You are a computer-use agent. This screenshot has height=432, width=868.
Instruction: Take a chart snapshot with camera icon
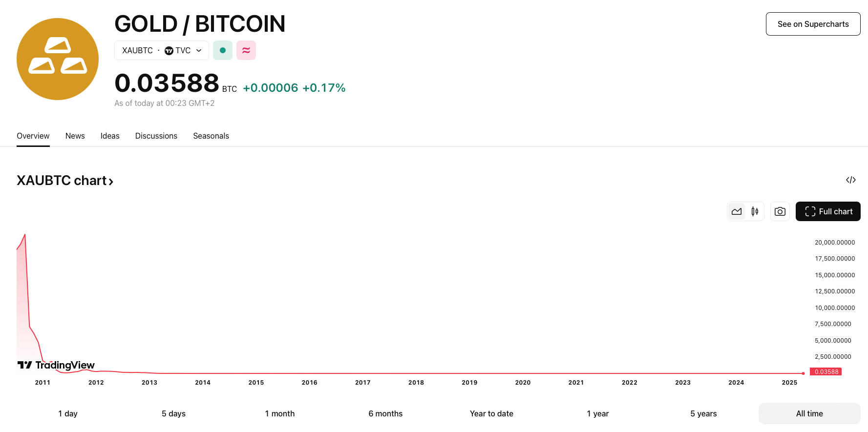pyautogui.click(x=780, y=211)
